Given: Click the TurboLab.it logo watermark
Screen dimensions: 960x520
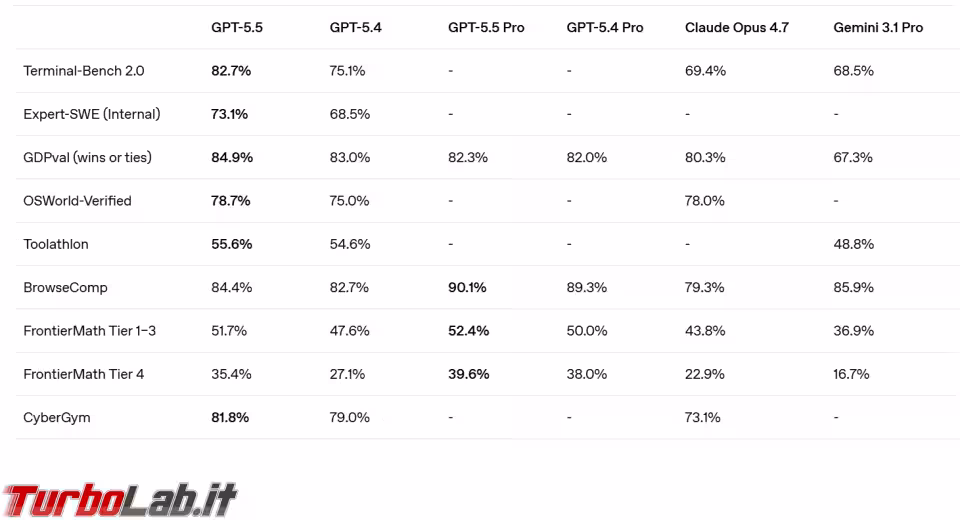Looking at the screenshot, I should [x=120, y=497].
